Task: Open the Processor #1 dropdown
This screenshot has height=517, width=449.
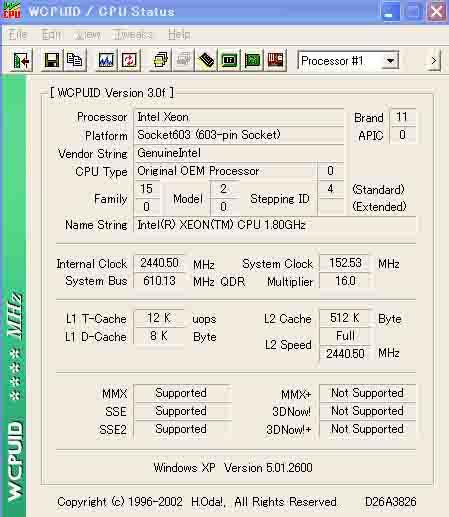Action: pyautogui.click(x=390, y=61)
